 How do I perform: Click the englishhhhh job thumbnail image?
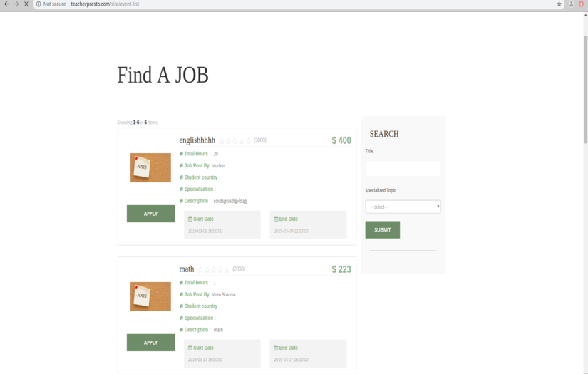point(150,167)
